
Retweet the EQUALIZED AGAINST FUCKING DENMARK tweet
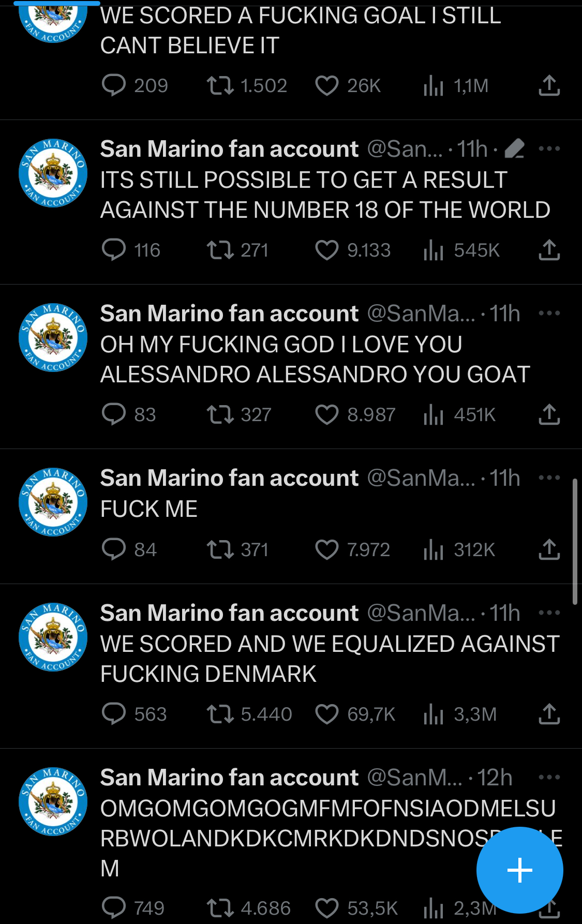coord(220,714)
